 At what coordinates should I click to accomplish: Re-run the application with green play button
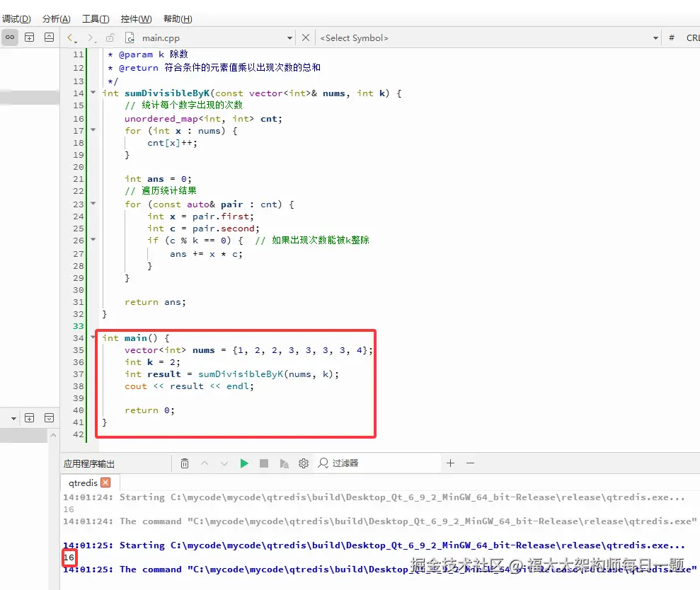pos(243,463)
